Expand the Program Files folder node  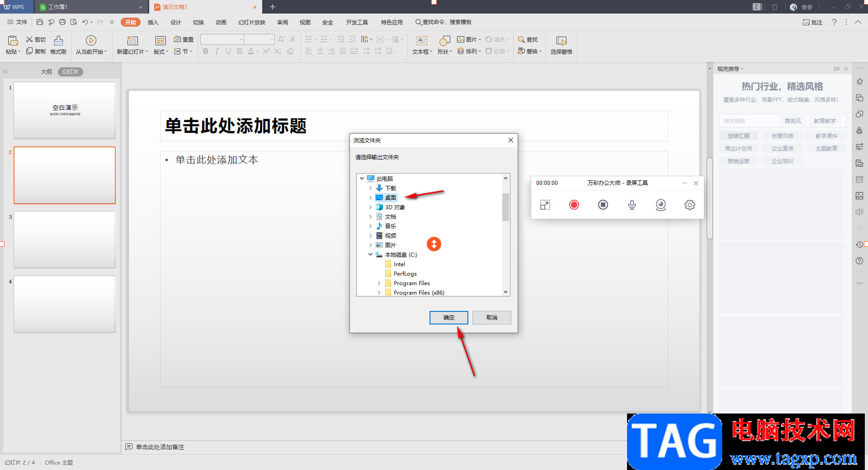coord(379,283)
